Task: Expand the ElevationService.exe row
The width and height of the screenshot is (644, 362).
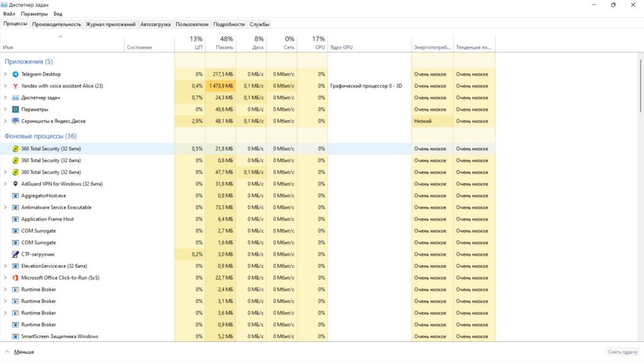Action: point(5,266)
